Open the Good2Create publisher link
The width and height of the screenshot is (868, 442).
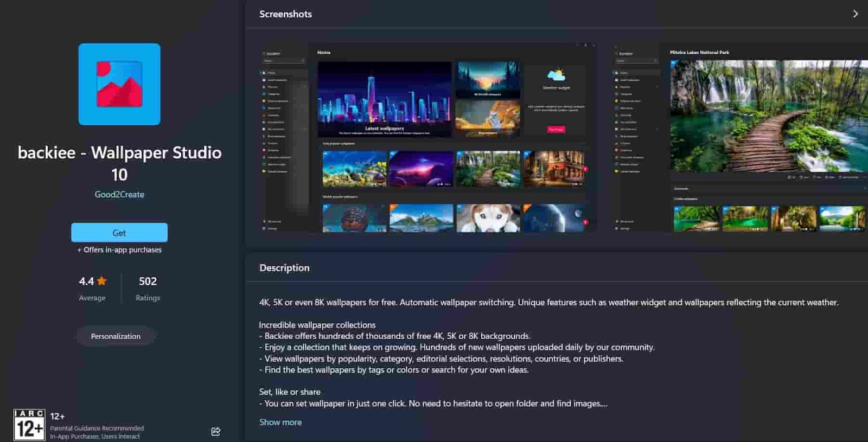coord(119,194)
